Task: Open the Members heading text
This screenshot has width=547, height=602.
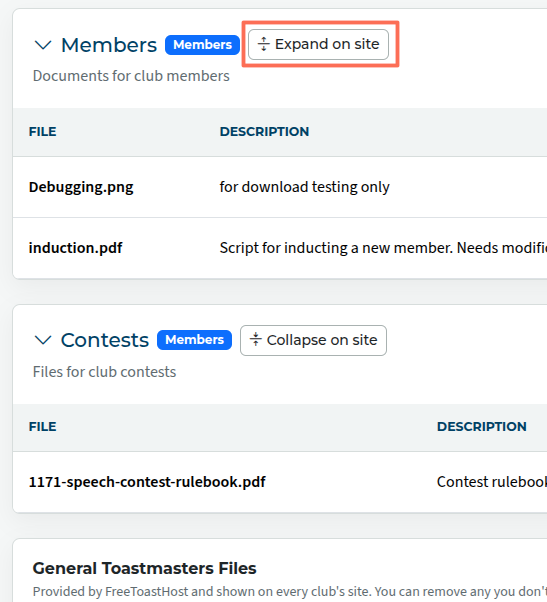Action: pos(109,45)
